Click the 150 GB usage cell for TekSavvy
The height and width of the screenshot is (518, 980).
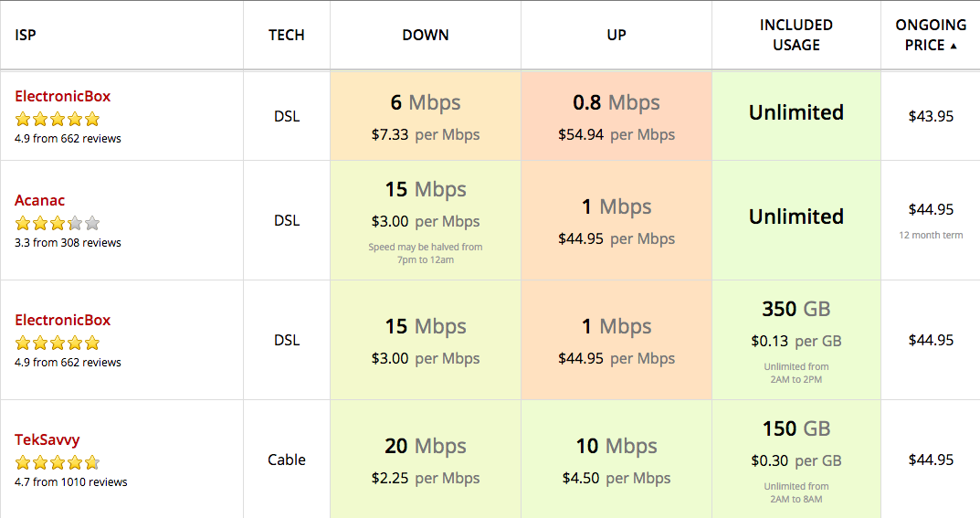[796, 460]
